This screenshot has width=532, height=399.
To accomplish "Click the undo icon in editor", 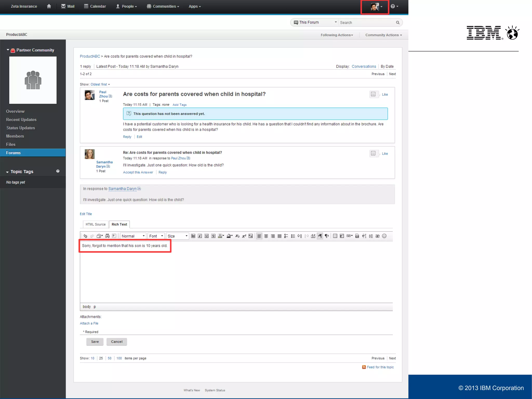I will (x=85, y=236).
